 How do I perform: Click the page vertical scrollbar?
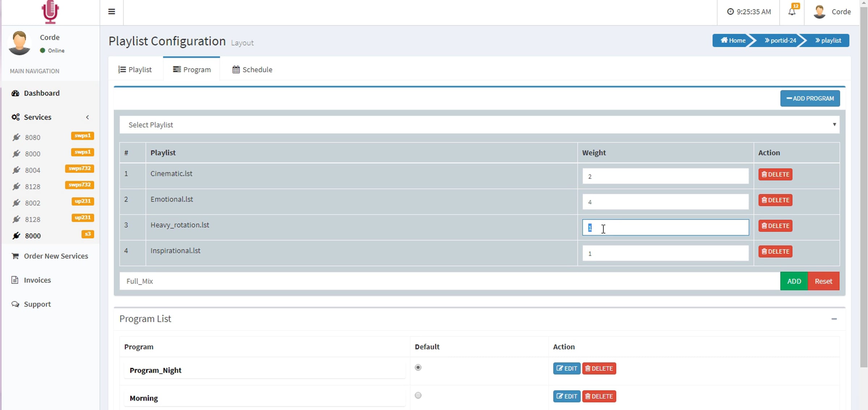(864, 184)
